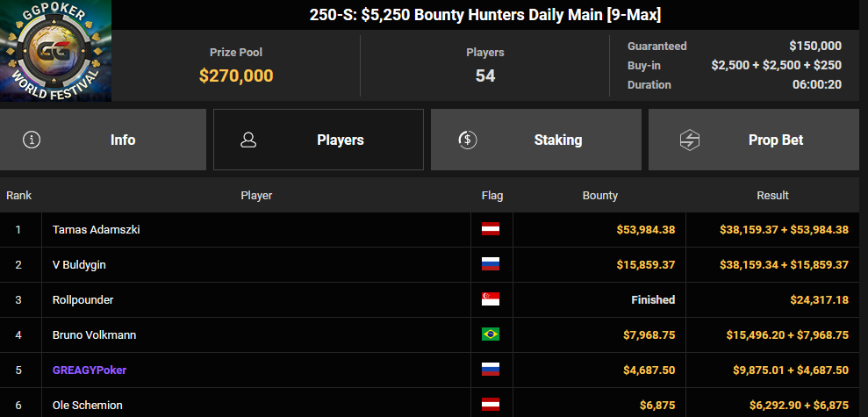Click the Info tab's circled i icon
This screenshot has height=417, width=868.
pyautogui.click(x=32, y=140)
